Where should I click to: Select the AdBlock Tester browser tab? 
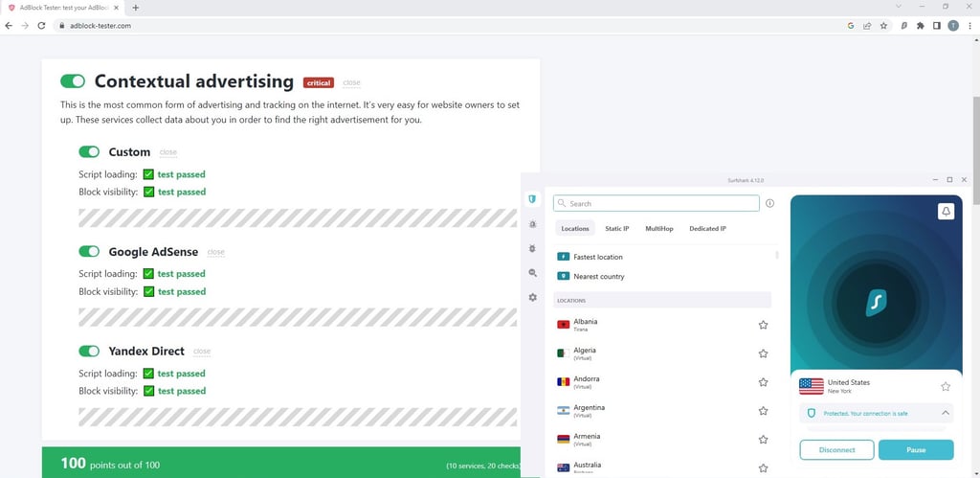(62, 8)
